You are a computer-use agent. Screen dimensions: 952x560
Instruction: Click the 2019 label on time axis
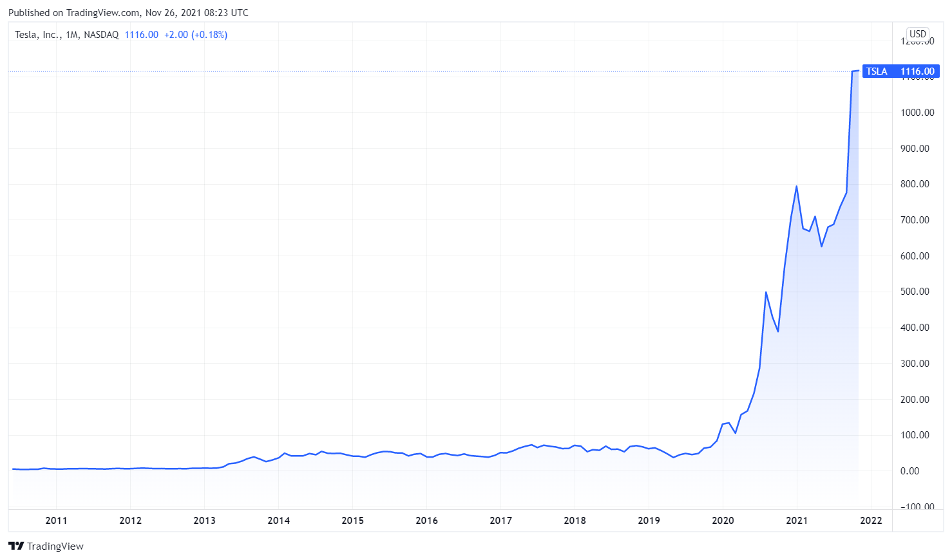(x=649, y=521)
